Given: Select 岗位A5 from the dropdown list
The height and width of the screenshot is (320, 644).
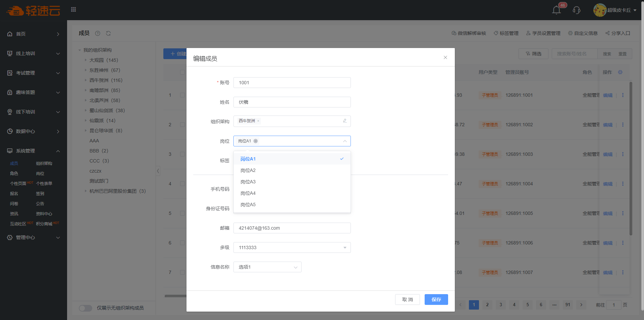Looking at the screenshot, I should (292, 204).
